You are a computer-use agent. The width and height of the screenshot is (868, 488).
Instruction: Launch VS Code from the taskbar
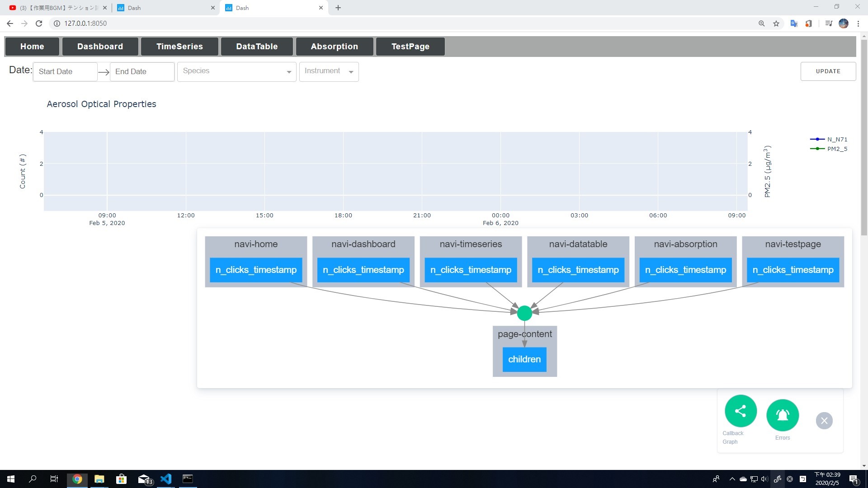166,479
